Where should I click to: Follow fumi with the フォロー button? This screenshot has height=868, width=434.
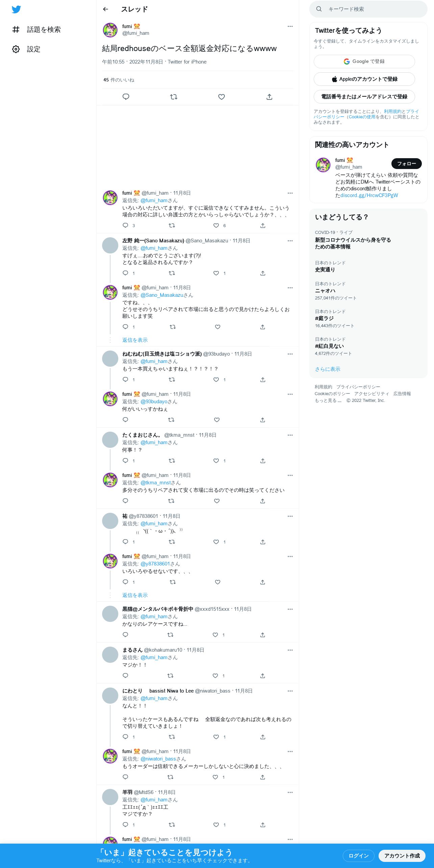[407, 164]
